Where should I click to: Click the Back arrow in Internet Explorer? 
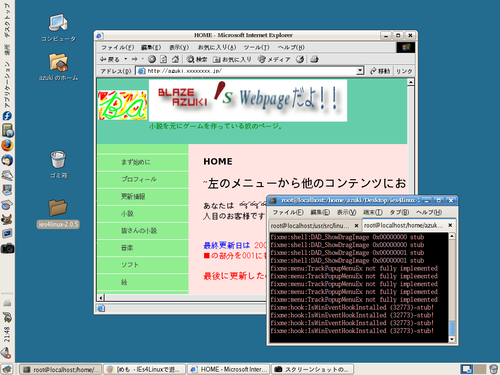[109, 59]
